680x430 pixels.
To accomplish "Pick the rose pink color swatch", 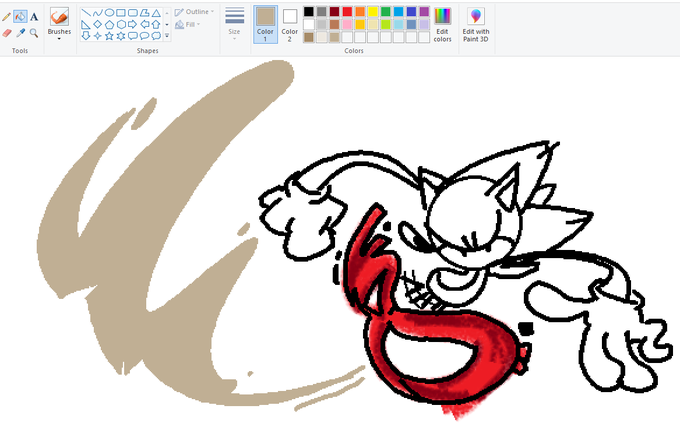I will coord(347,24).
